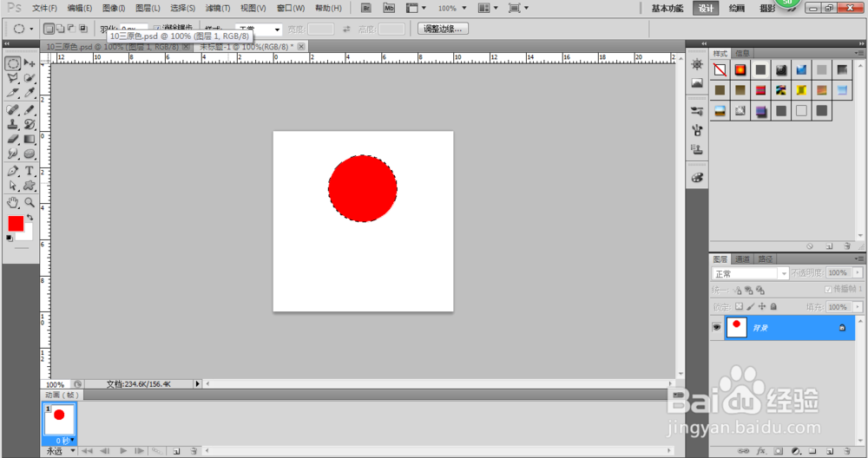
Task: Select the Polygonal Lasso tool
Action: tap(13, 78)
